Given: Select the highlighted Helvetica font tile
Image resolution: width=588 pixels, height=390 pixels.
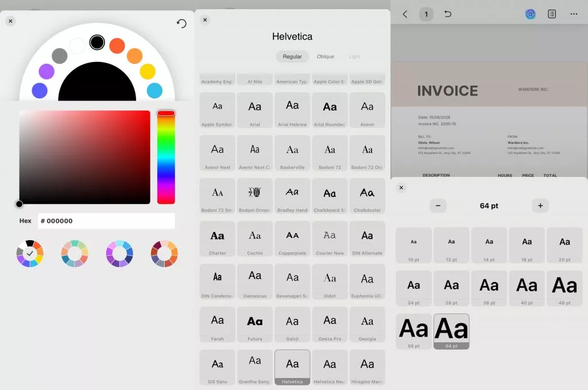Looking at the screenshot, I should click(x=292, y=368).
